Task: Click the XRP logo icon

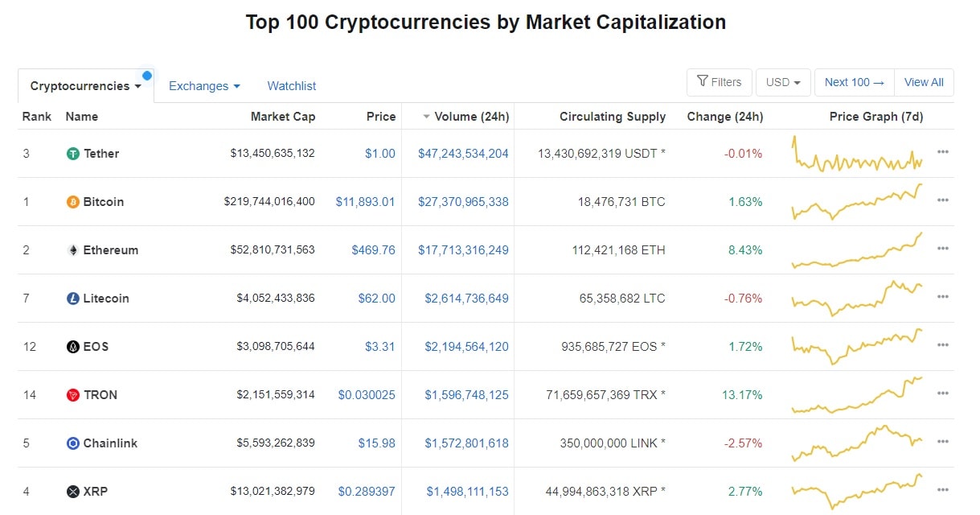Action: (x=72, y=492)
